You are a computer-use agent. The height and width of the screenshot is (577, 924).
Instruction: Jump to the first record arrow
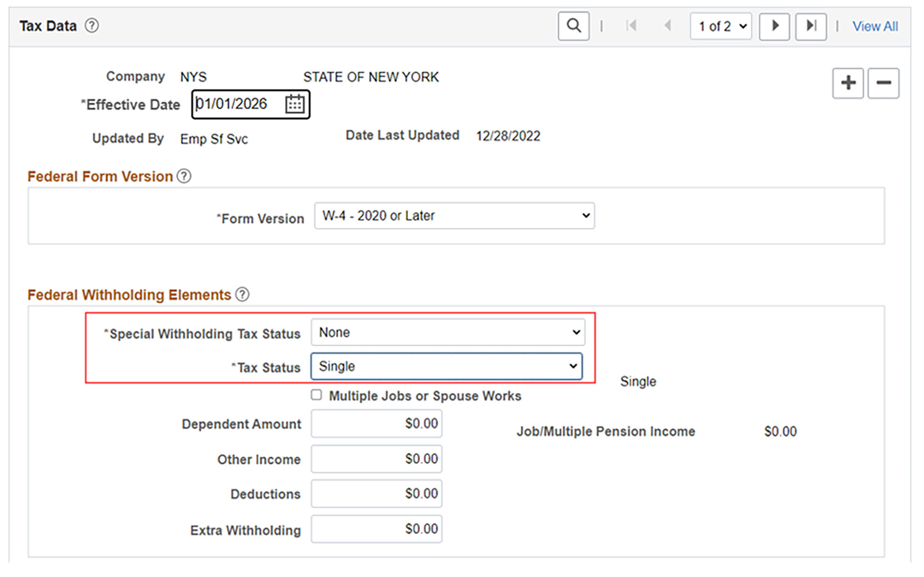coord(632,26)
